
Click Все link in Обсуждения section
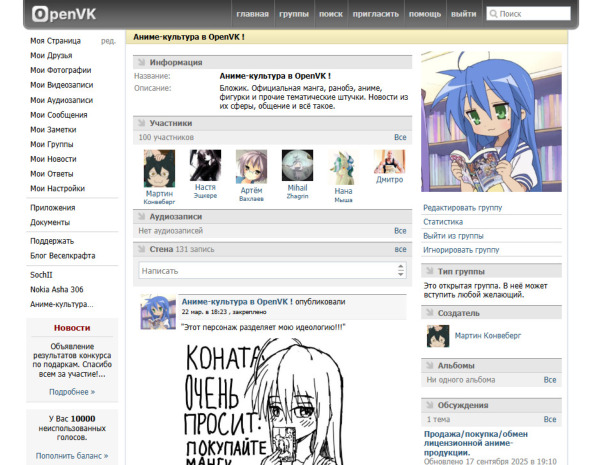[550, 419]
